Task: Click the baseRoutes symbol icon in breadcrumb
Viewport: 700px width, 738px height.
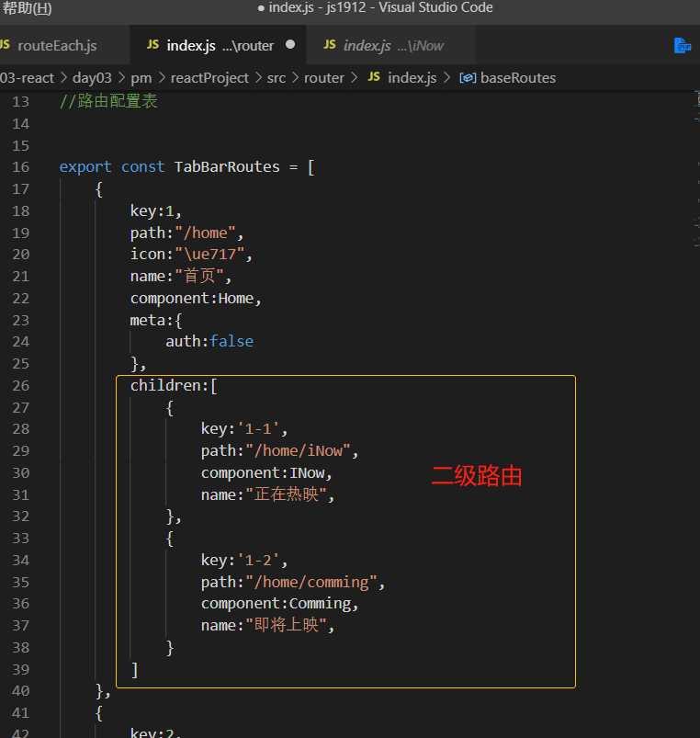Action: click(x=468, y=77)
